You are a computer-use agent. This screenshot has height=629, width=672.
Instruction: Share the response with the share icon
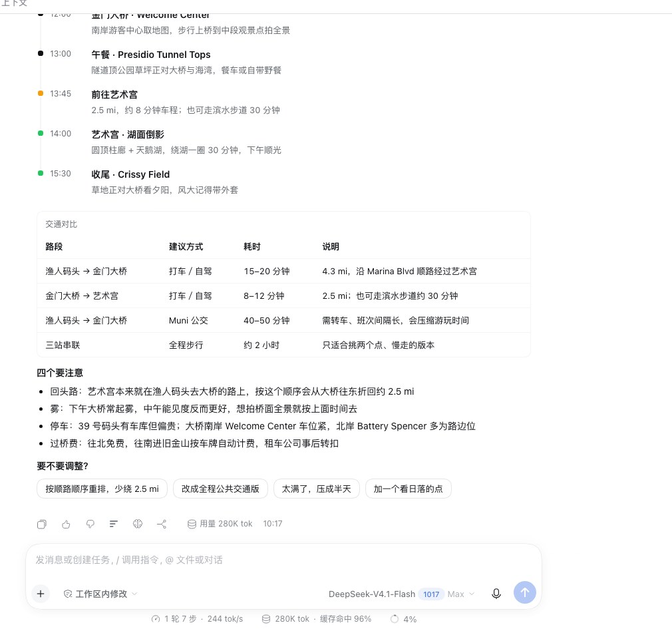tap(162, 524)
